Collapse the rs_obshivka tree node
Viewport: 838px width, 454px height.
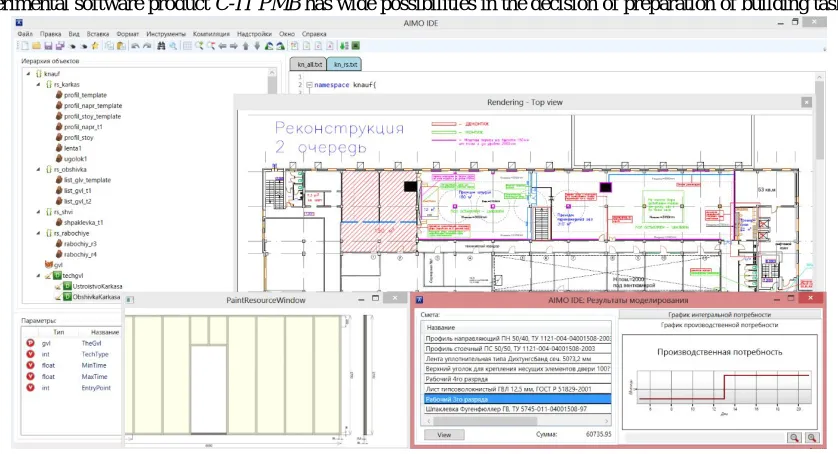(x=38, y=170)
